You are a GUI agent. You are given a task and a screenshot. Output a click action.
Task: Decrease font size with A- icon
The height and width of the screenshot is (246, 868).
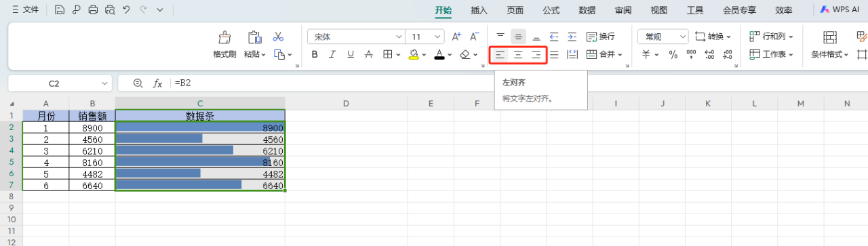point(474,37)
